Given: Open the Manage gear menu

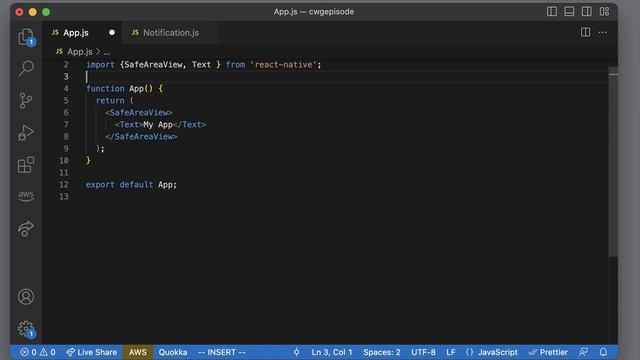Looking at the screenshot, I should (x=26, y=329).
